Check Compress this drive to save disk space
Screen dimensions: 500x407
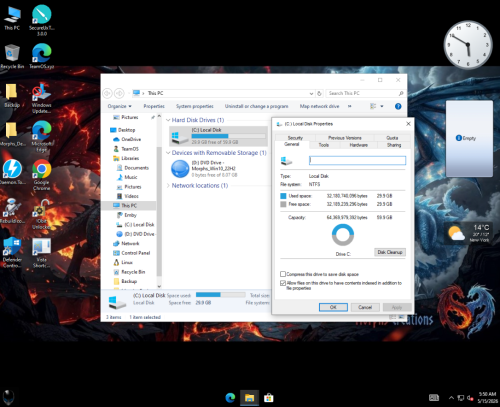point(283,274)
